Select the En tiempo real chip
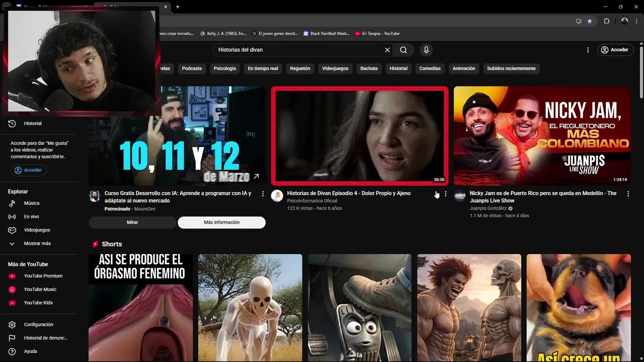This screenshot has height=362, width=644. 263,68
